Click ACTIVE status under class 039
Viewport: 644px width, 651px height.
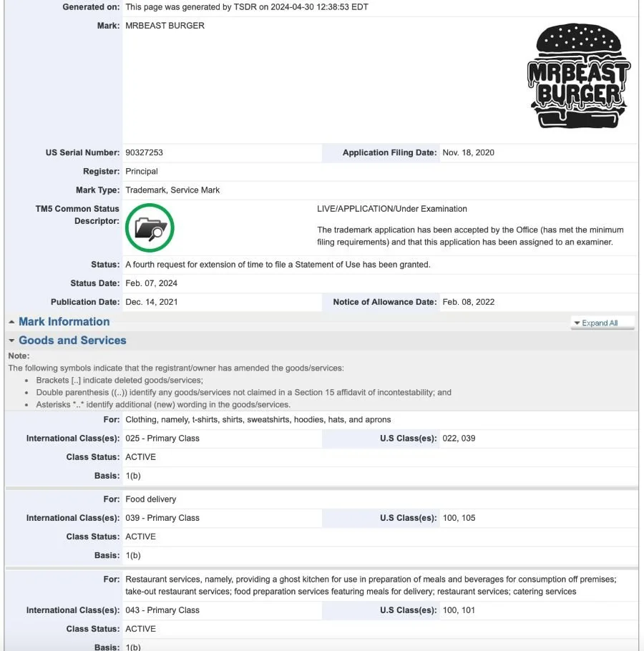point(140,537)
